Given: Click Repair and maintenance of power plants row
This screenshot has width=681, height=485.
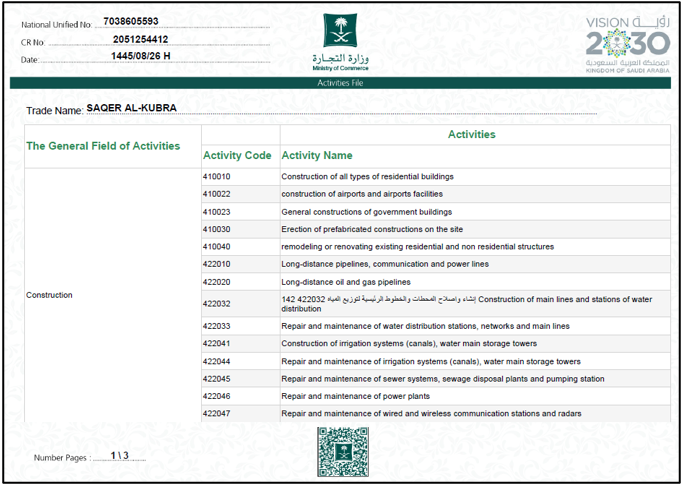Looking at the screenshot, I should click(x=436, y=396).
